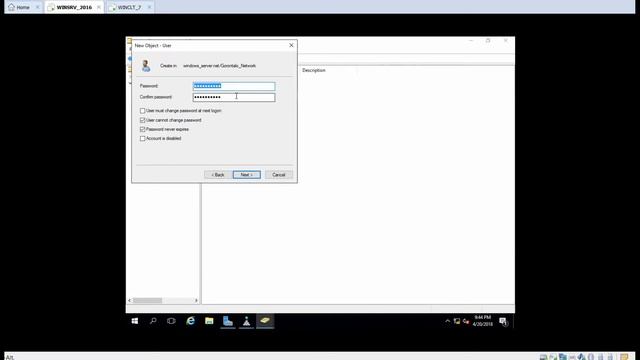This screenshot has width=640, height=360.
Task: Click the Description column header
Action: pyautogui.click(x=314, y=70)
